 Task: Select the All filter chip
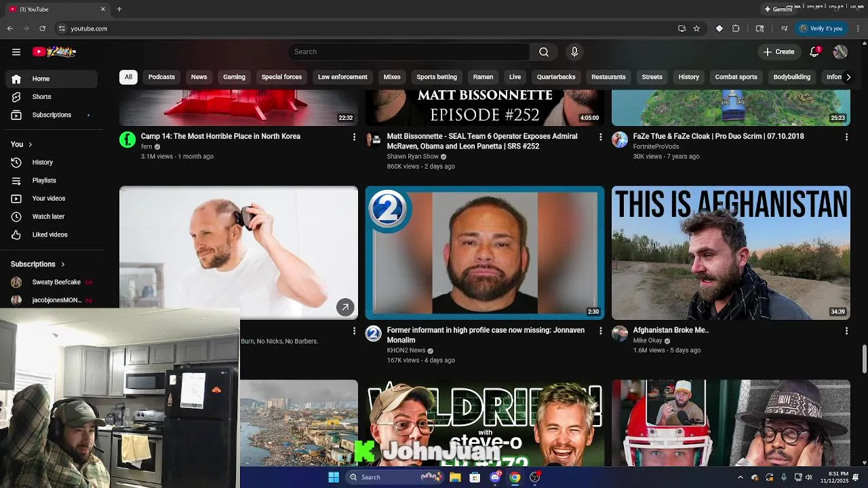[128, 77]
